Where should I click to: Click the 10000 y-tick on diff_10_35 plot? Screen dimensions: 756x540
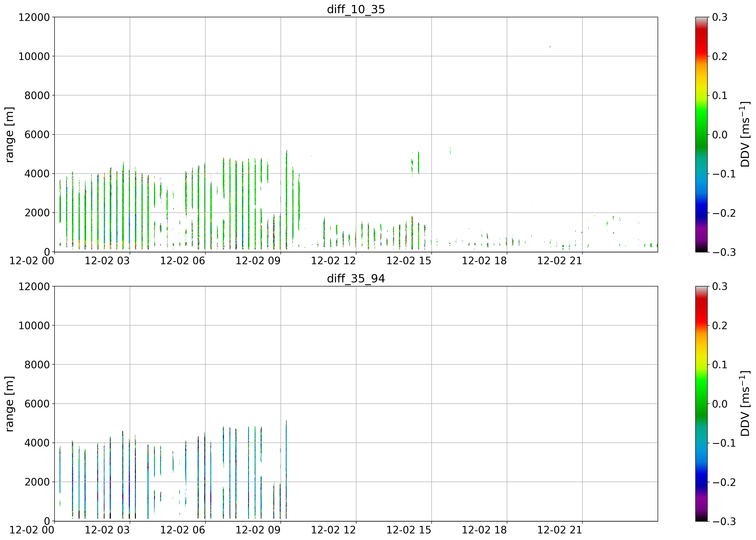[34, 57]
